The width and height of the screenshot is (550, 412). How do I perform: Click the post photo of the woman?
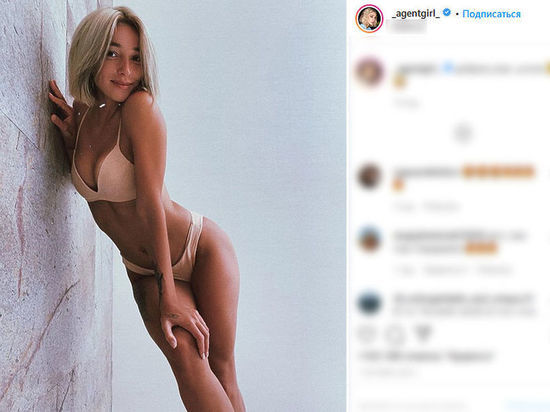pos(173,206)
